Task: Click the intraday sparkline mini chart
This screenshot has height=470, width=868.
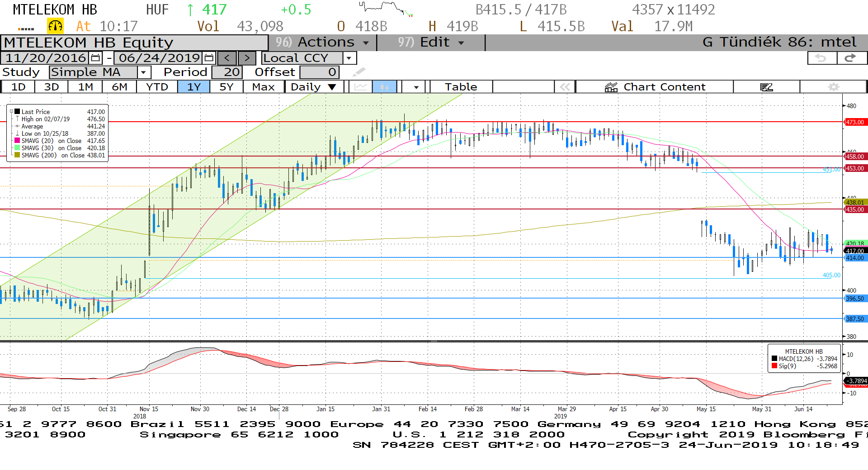Action: (x=387, y=9)
